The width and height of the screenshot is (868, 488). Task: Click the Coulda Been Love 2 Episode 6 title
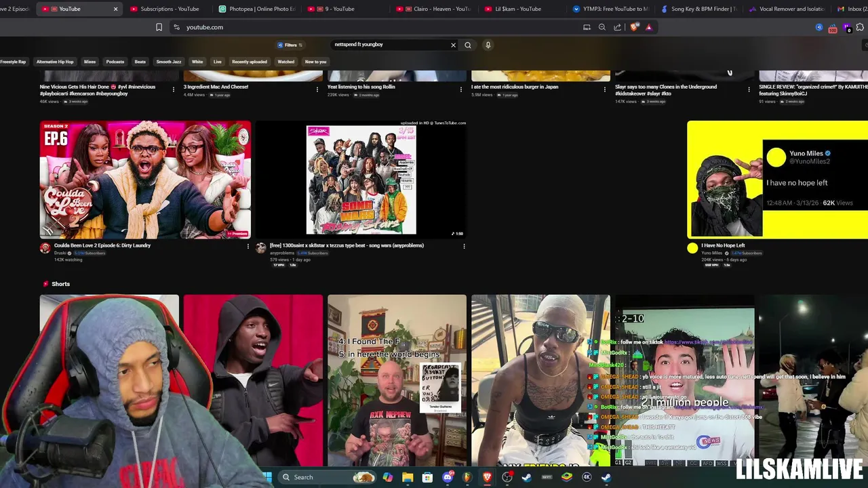(102, 245)
